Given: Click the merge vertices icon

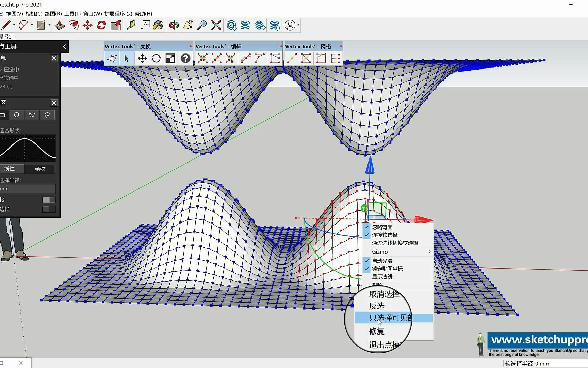Looking at the screenshot, I should [202, 58].
